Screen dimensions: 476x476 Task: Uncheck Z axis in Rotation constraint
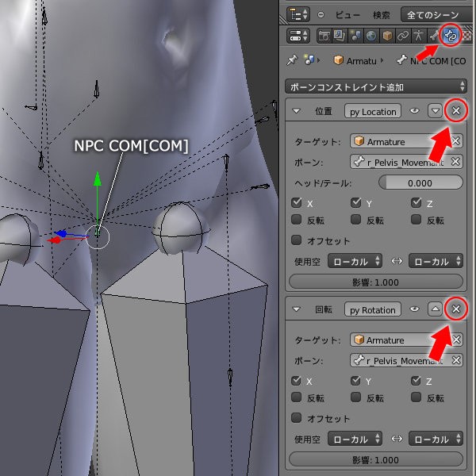(416, 380)
